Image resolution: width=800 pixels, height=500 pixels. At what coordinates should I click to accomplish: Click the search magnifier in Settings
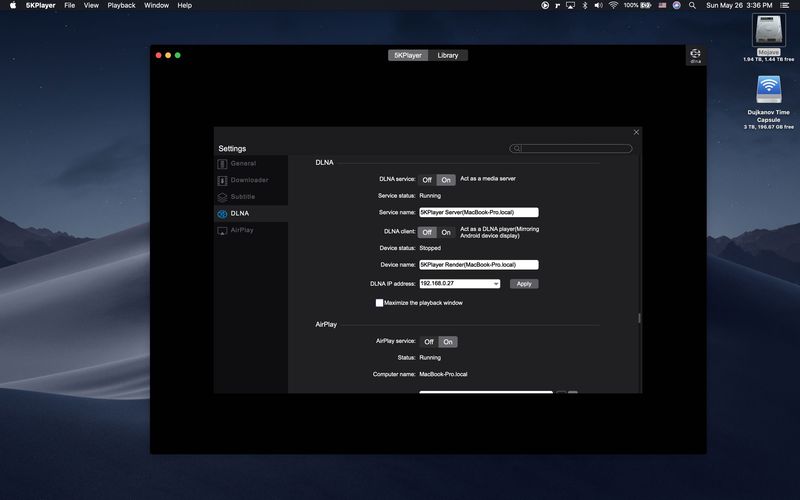516,148
